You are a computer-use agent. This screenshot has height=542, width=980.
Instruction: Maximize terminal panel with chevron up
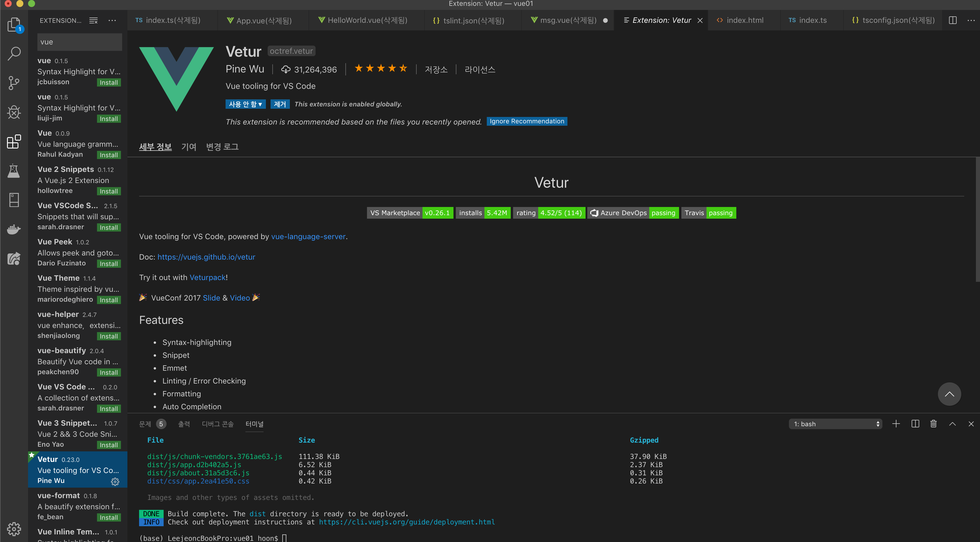(952, 424)
